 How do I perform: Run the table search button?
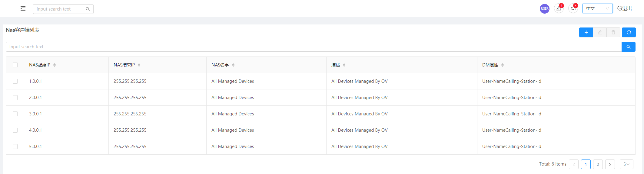click(629, 47)
